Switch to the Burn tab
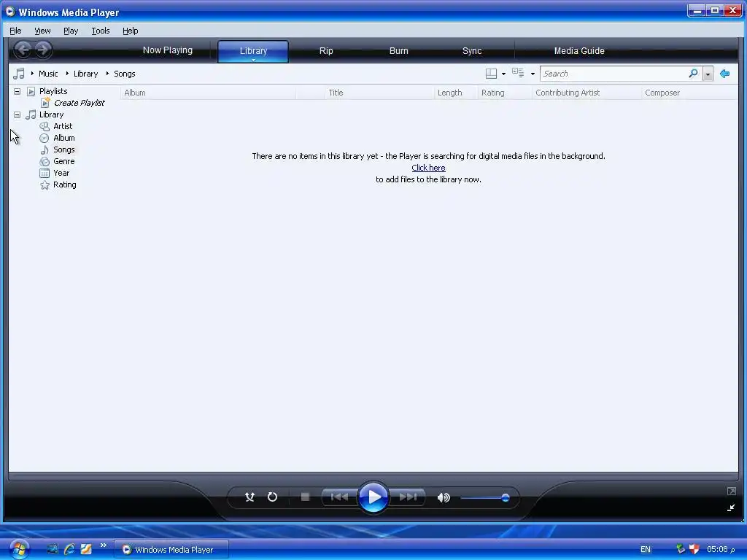747x560 pixels. (x=399, y=51)
